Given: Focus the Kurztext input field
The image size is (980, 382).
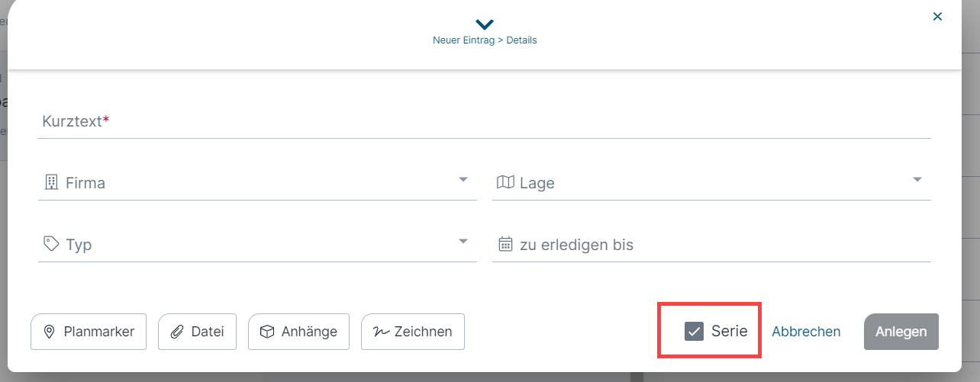Looking at the screenshot, I should coord(485,121).
